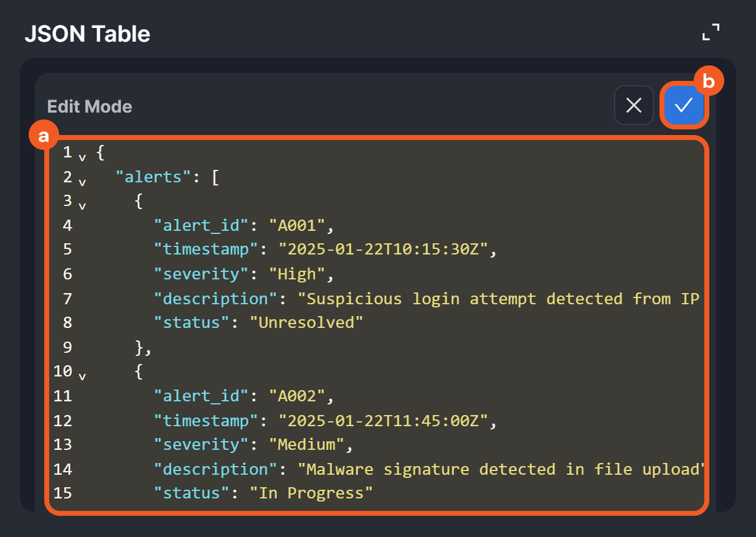The image size is (756, 537).
Task: Click the "Unresolved" status value
Action: [x=306, y=322]
